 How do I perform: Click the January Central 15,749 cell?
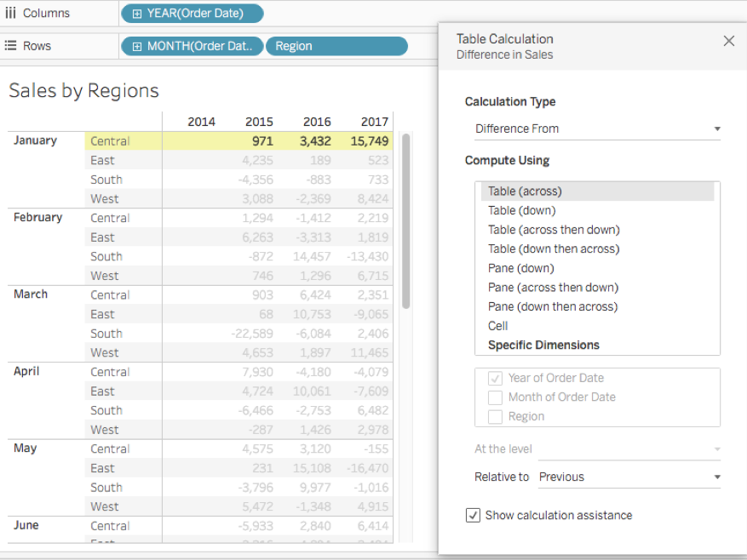(369, 141)
